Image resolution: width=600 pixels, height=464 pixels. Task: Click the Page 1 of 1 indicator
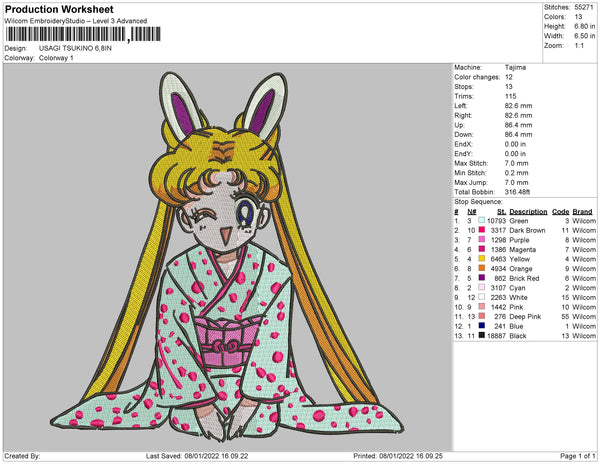click(577, 456)
